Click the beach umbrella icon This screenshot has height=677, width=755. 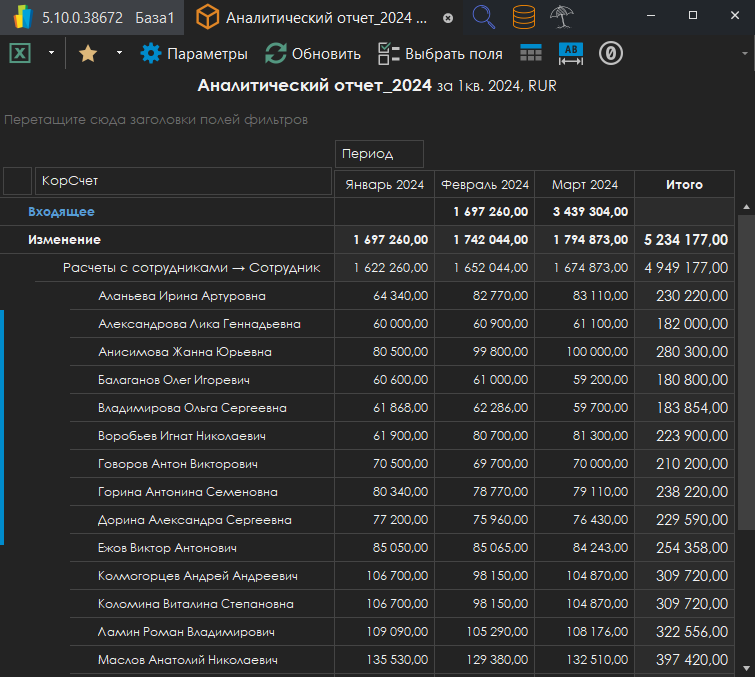coord(562,17)
